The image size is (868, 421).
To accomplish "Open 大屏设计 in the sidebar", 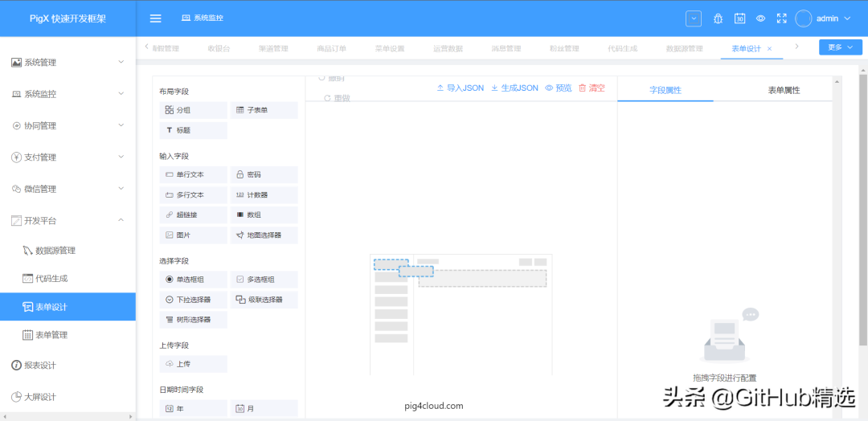I will coord(68,397).
